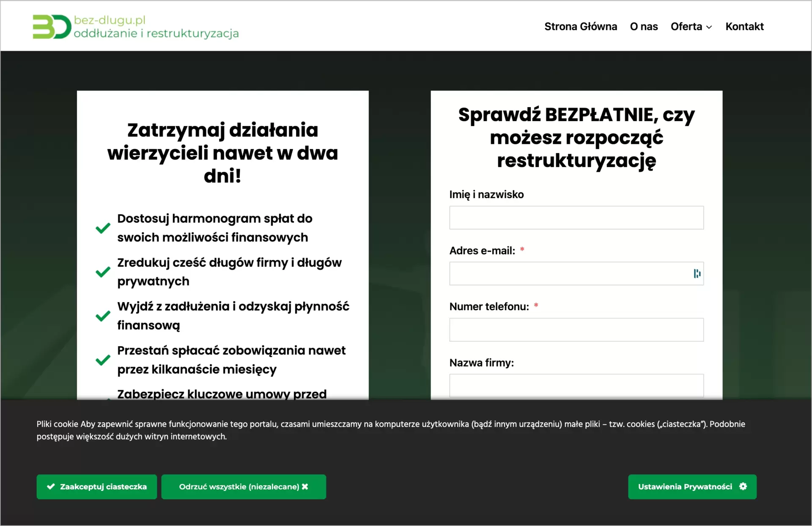Click checkmark beside 'Dostosuj harmonogram spłat'
The height and width of the screenshot is (526, 812).
(x=102, y=228)
